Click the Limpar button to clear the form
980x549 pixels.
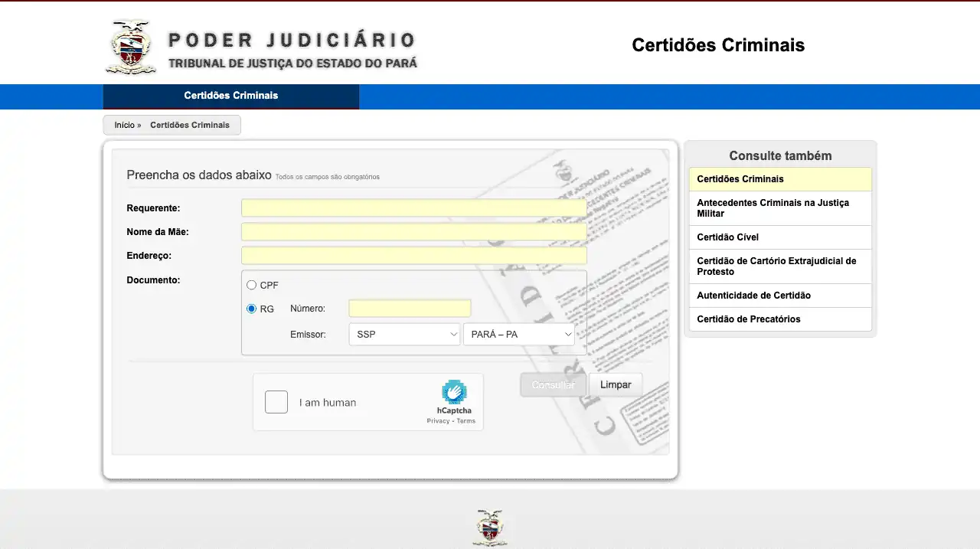tap(615, 384)
